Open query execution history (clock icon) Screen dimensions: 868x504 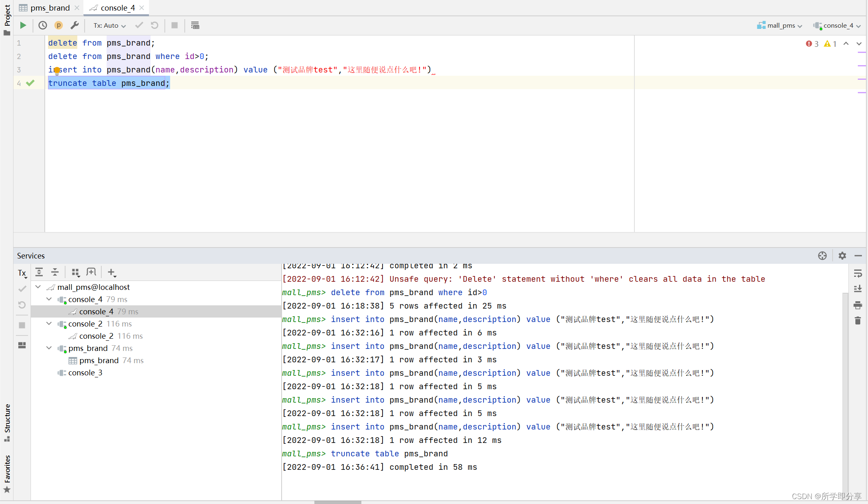pyautogui.click(x=42, y=25)
